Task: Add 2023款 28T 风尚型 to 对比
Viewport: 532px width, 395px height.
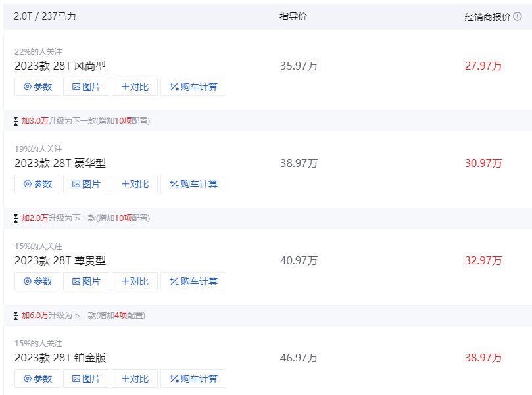Action: click(135, 87)
